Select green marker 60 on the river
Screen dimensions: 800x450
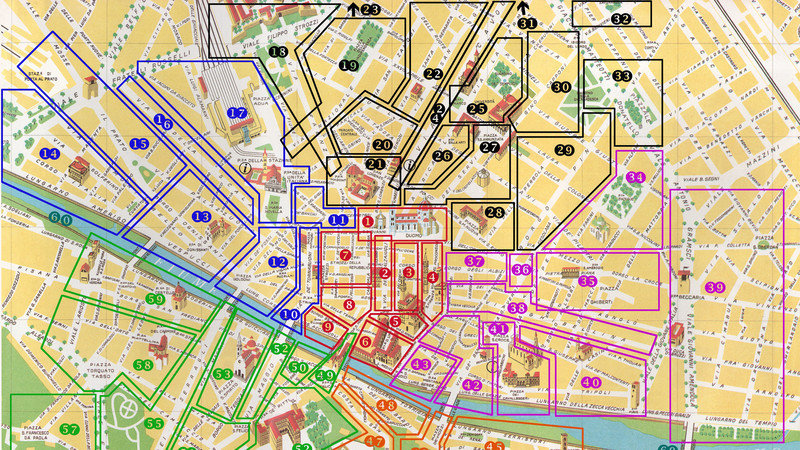pos(60,219)
